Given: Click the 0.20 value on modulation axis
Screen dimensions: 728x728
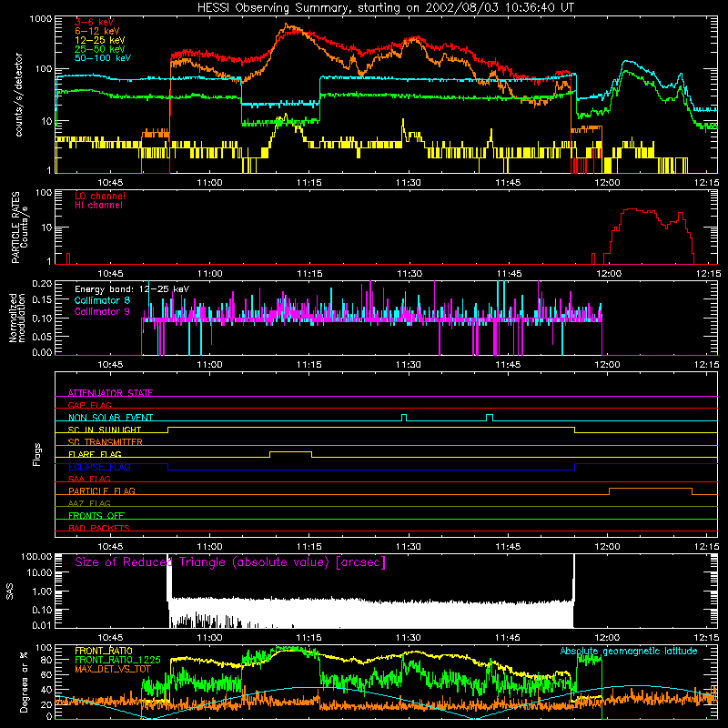Looking at the screenshot, I should pos(42,283).
